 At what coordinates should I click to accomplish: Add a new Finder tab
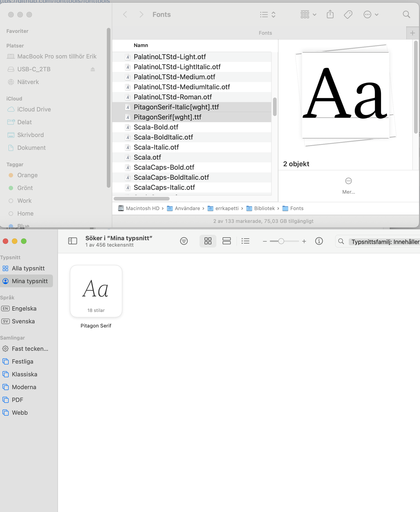[x=412, y=33]
